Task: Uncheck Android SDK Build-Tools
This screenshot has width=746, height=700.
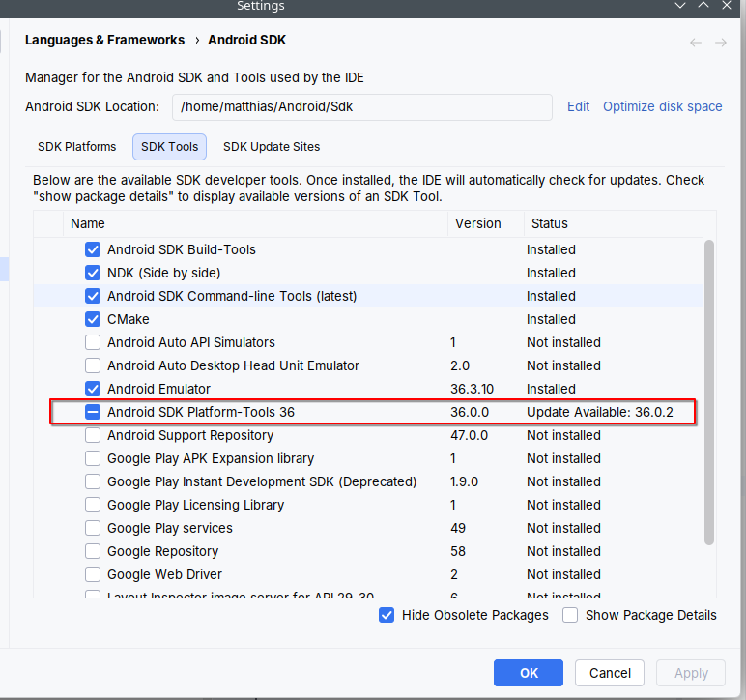Action: pyautogui.click(x=93, y=249)
